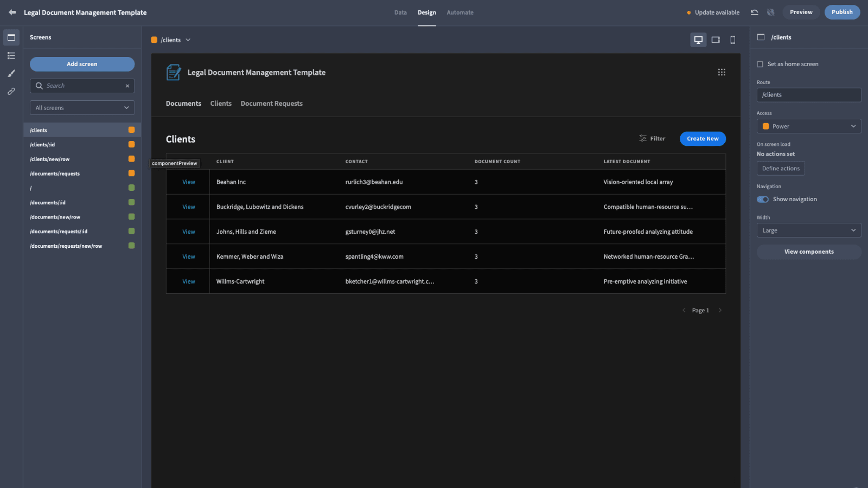The height and width of the screenshot is (488, 868).
Task: Open the Width Large dropdown
Action: tap(809, 230)
